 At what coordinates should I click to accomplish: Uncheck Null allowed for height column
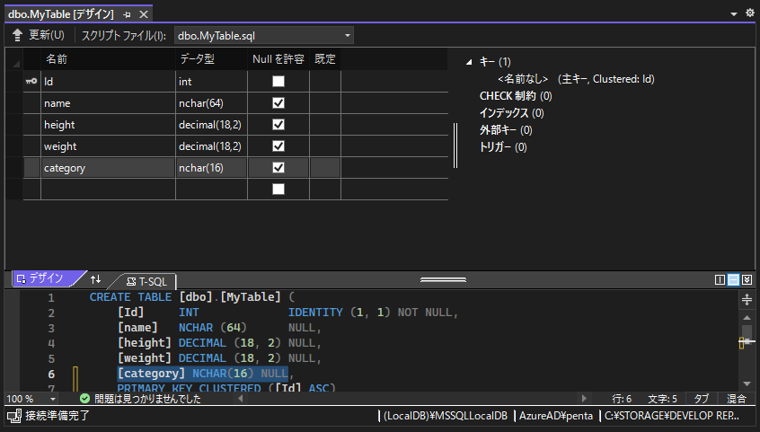278,125
